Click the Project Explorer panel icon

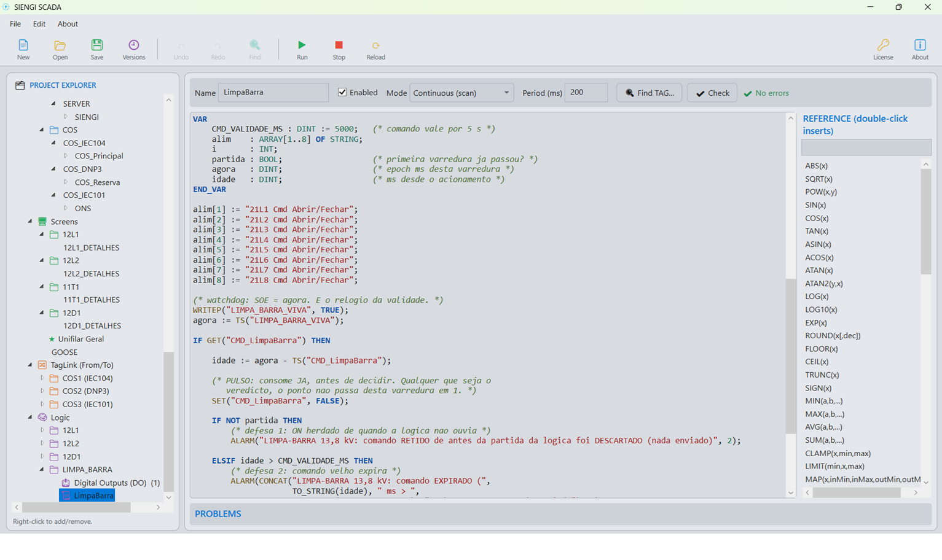coord(20,85)
